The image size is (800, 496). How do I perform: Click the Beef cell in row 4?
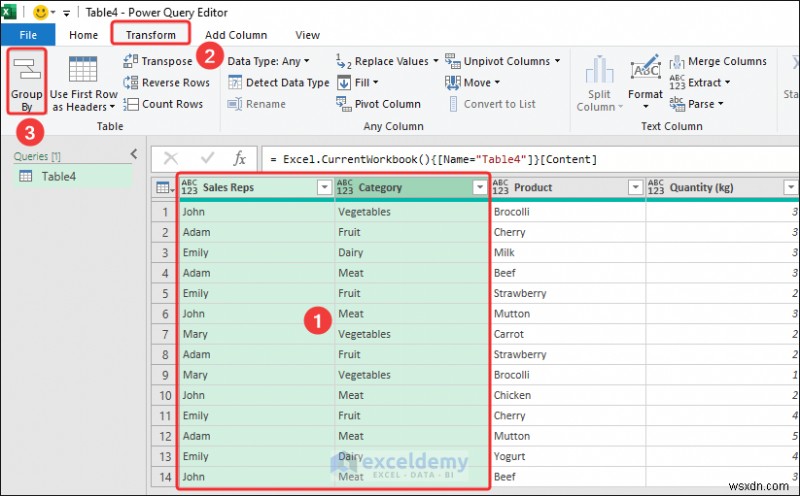tap(567, 273)
